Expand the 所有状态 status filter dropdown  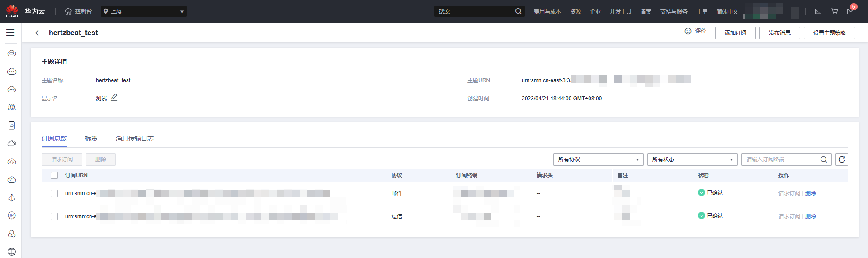point(692,159)
